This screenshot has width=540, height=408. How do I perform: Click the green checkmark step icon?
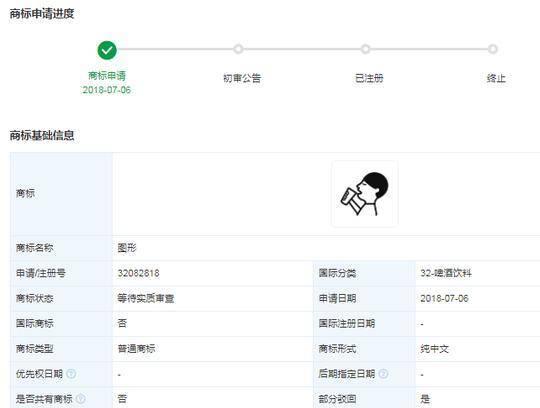(x=107, y=50)
